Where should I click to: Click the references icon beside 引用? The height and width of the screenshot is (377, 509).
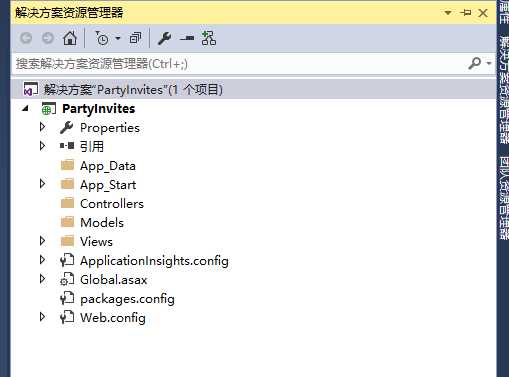tap(67, 146)
